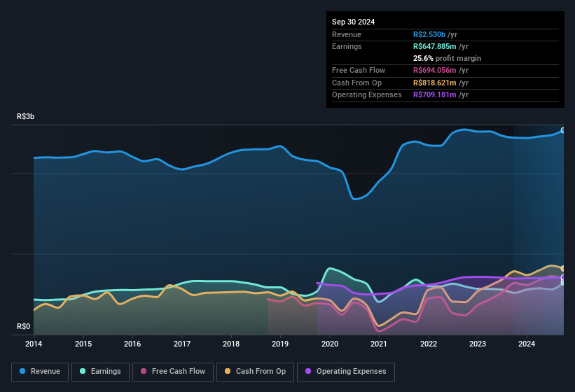Toggle the Cash From Op series
The height and width of the screenshot is (392, 575).
pos(255,372)
